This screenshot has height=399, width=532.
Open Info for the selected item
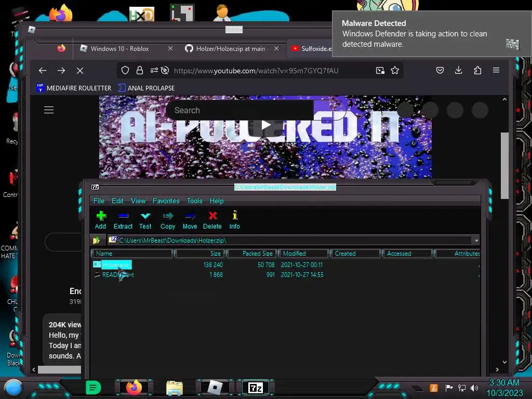(234, 220)
